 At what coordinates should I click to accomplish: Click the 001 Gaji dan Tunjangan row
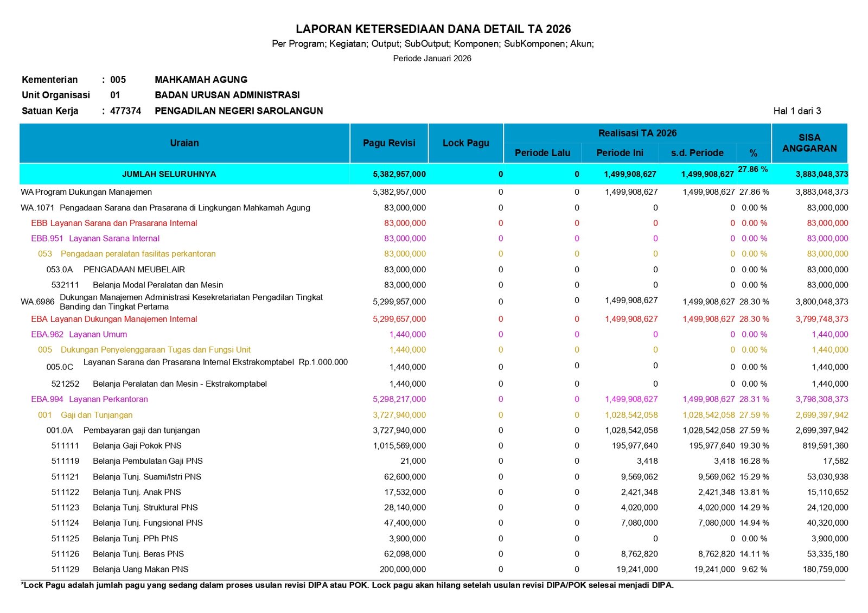[85, 415]
